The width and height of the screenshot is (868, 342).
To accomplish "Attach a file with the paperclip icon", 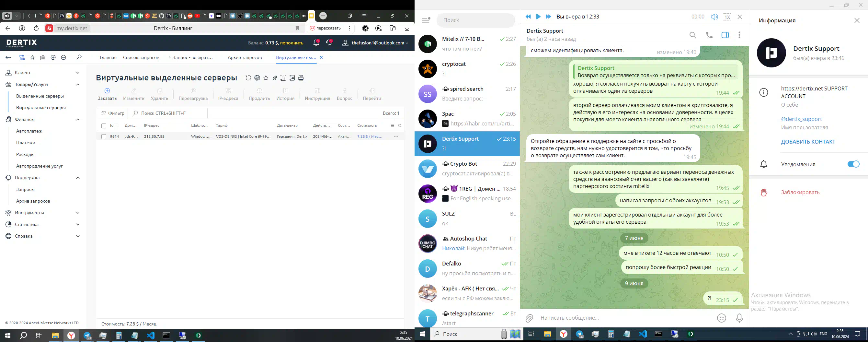I will pos(529,318).
